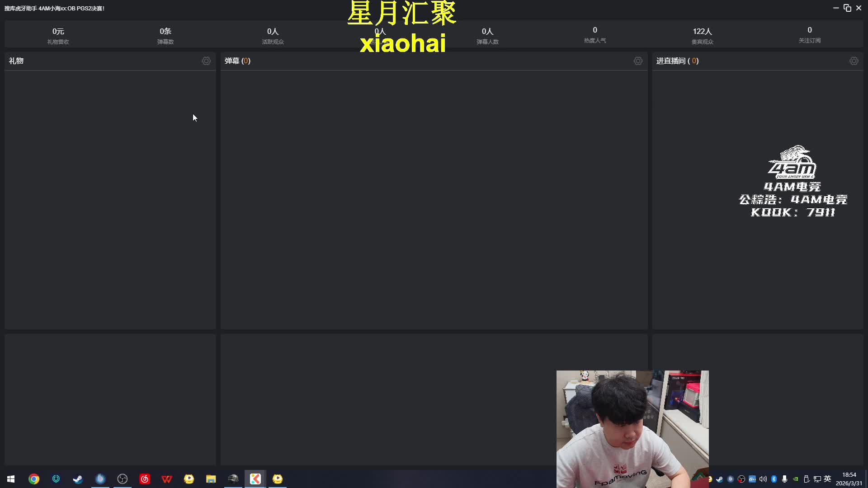Launch Steam from the taskbar
Screen dimensions: 868x488
[78, 479]
